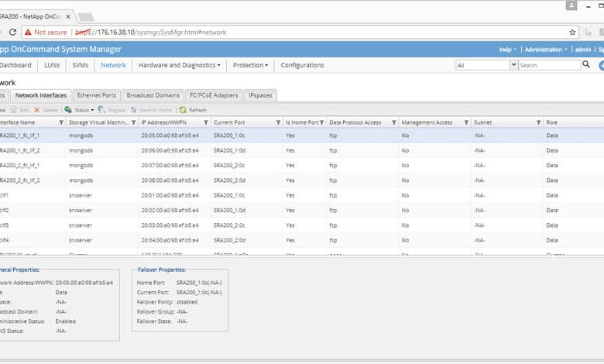This screenshot has width=604, height=364.
Task: Click the search magnifier icon
Action: click(x=586, y=64)
